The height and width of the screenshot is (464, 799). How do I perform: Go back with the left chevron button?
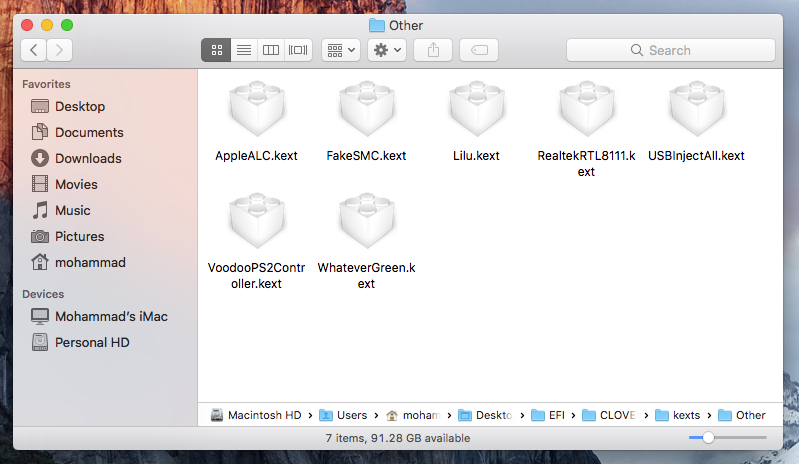click(34, 50)
